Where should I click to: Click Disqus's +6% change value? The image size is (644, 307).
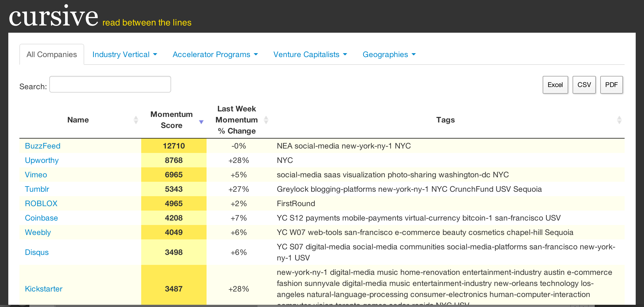[239, 252]
